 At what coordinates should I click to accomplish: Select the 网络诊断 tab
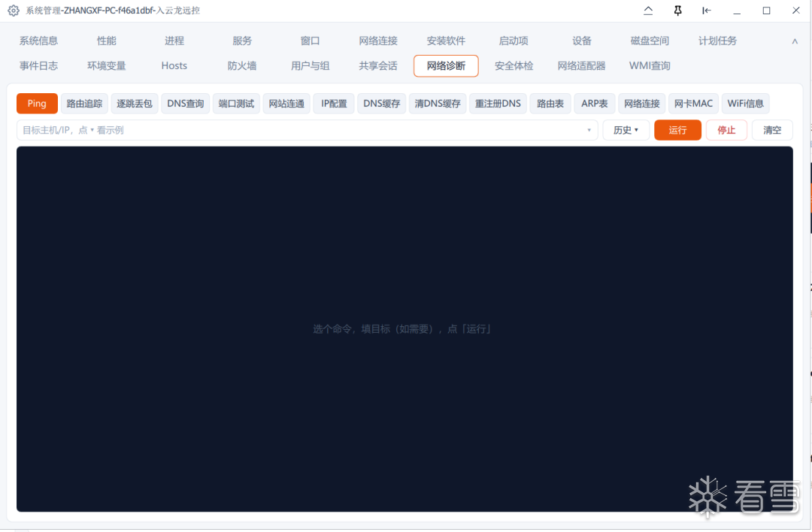(x=446, y=65)
